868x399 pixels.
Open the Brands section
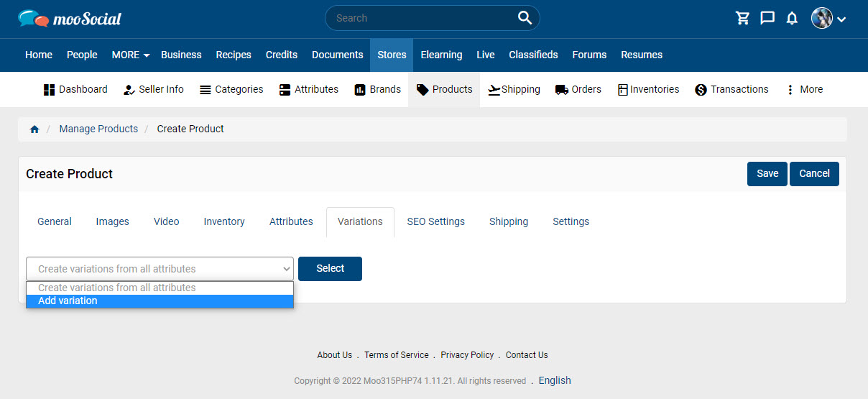click(378, 89)
